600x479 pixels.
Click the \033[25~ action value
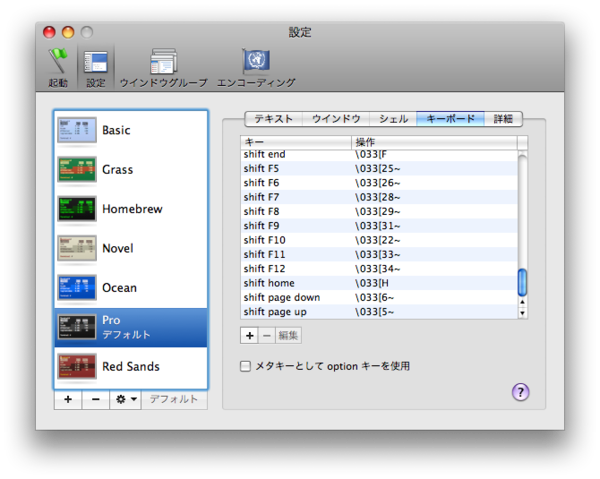coord(377,169)
